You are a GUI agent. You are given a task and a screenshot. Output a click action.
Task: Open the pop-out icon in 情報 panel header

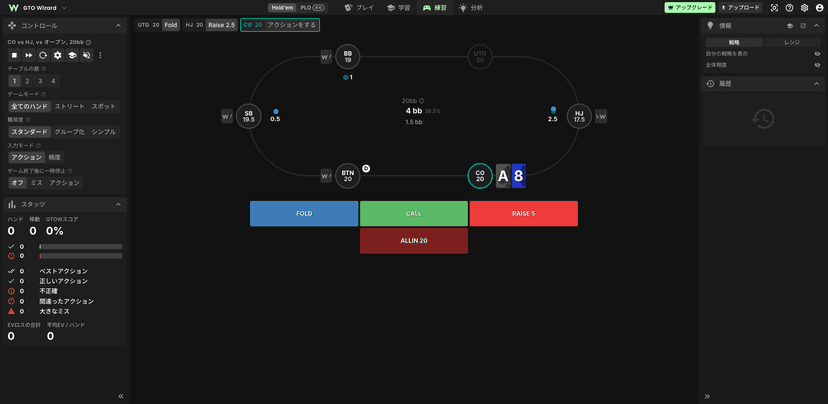pos(803,25)
